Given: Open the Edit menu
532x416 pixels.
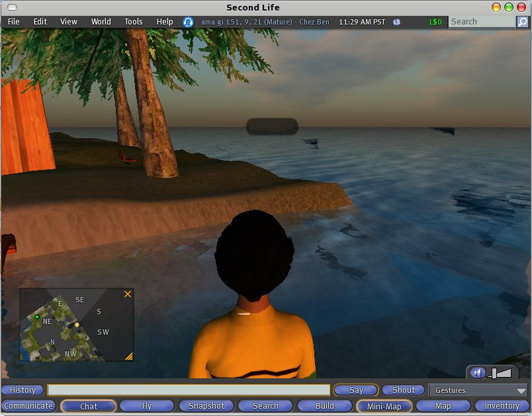Looking at the screenshot, I should (40, 22).
